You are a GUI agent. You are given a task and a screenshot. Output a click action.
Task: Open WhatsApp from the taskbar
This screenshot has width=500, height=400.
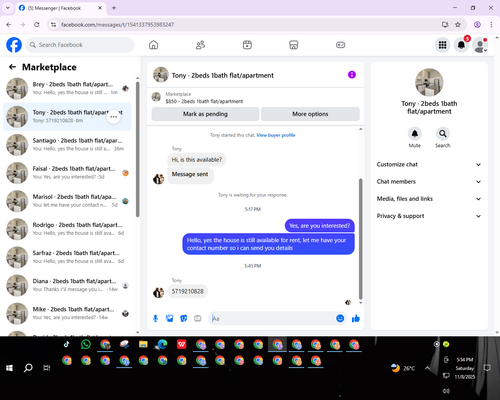point(86,344)
